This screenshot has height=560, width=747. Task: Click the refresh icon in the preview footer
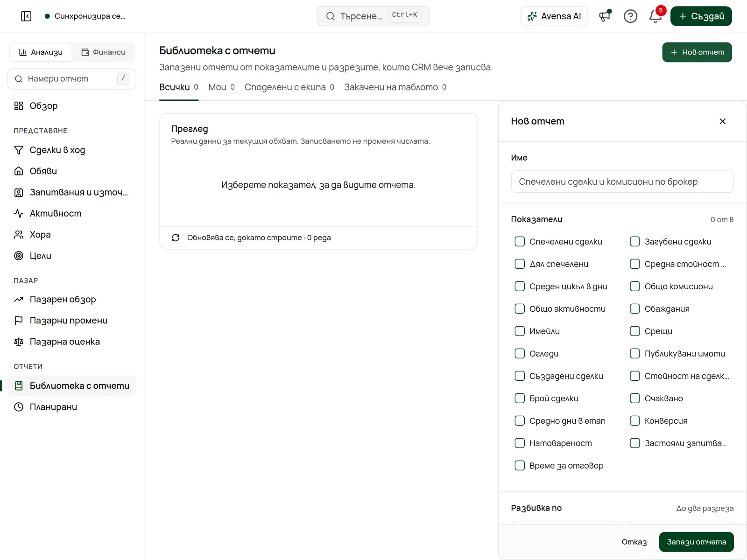click(x=176, y=238)
